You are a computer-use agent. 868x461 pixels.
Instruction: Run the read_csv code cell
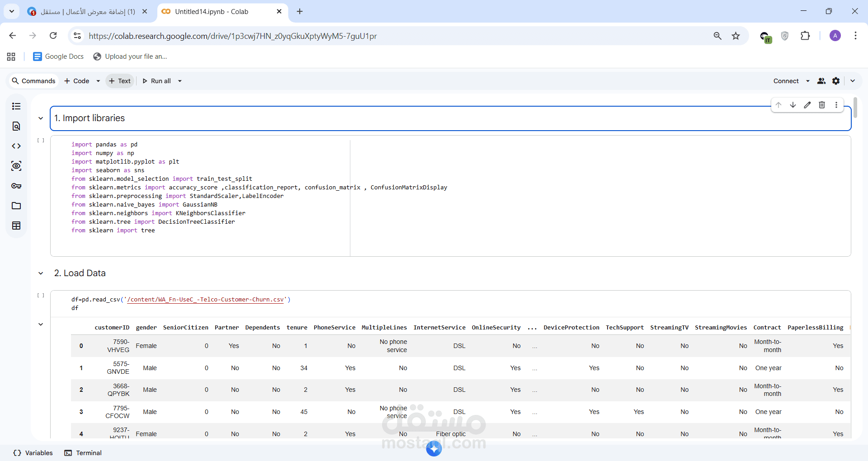tap(41, 296)
